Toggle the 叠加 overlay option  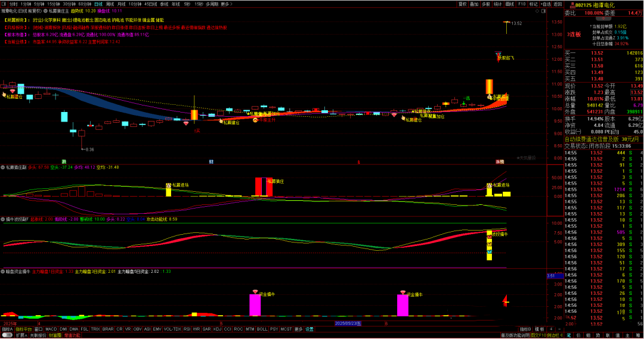(474, 4)
